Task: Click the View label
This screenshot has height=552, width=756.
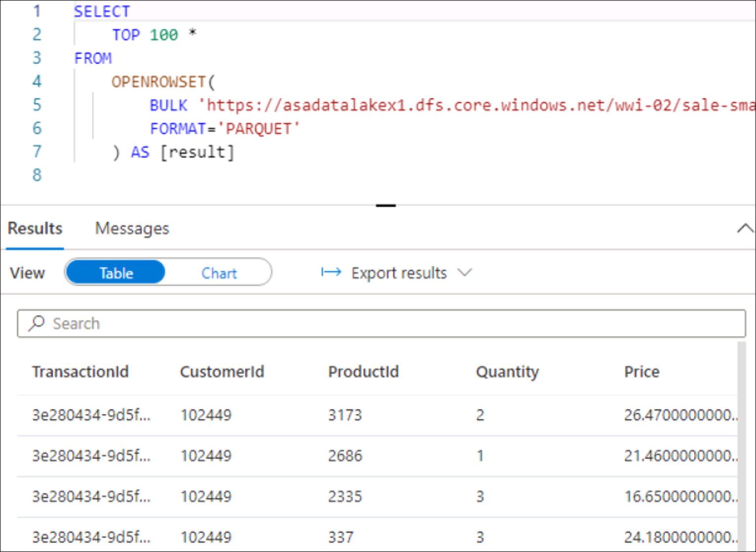Action: [28, 273]
